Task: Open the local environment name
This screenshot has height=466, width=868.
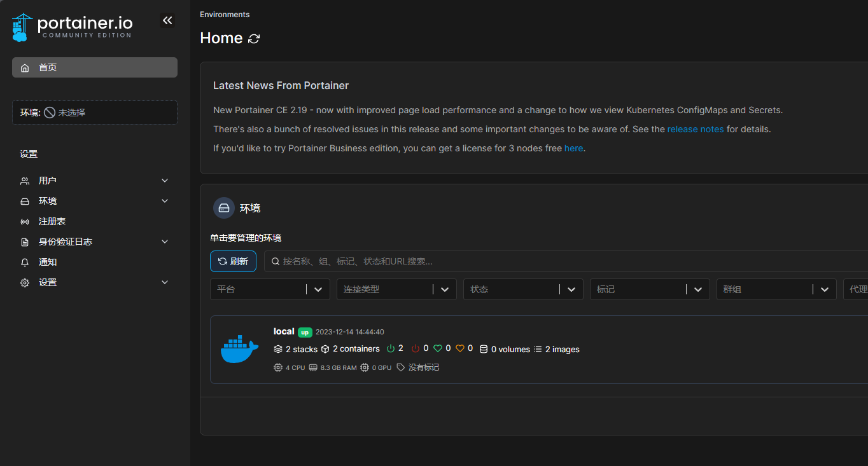Action: click(284, 331)
